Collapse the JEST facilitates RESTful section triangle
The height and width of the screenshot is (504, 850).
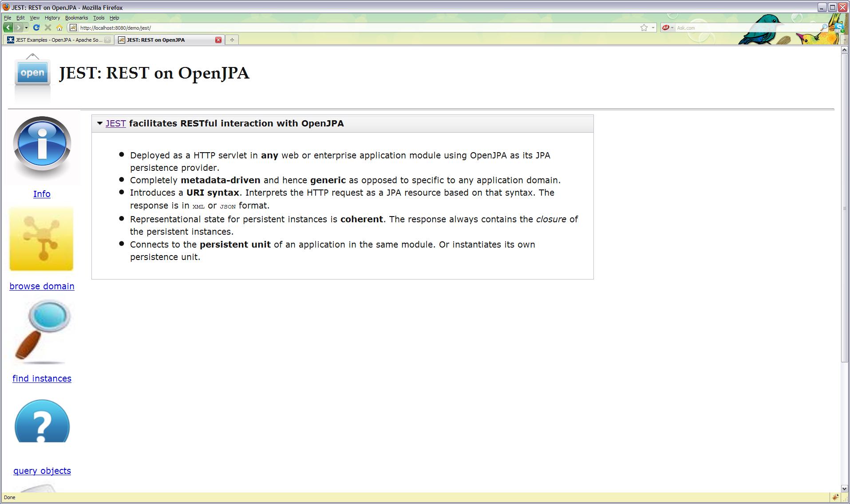pos(100,123)
